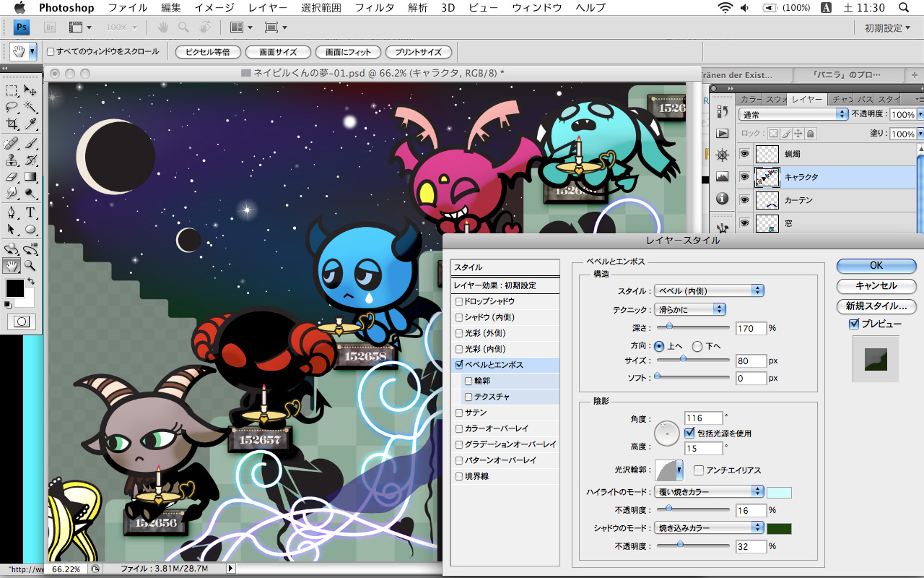Switch to the パス (Paths) tab
Viewport: 924px width, 578px height.
864,99
